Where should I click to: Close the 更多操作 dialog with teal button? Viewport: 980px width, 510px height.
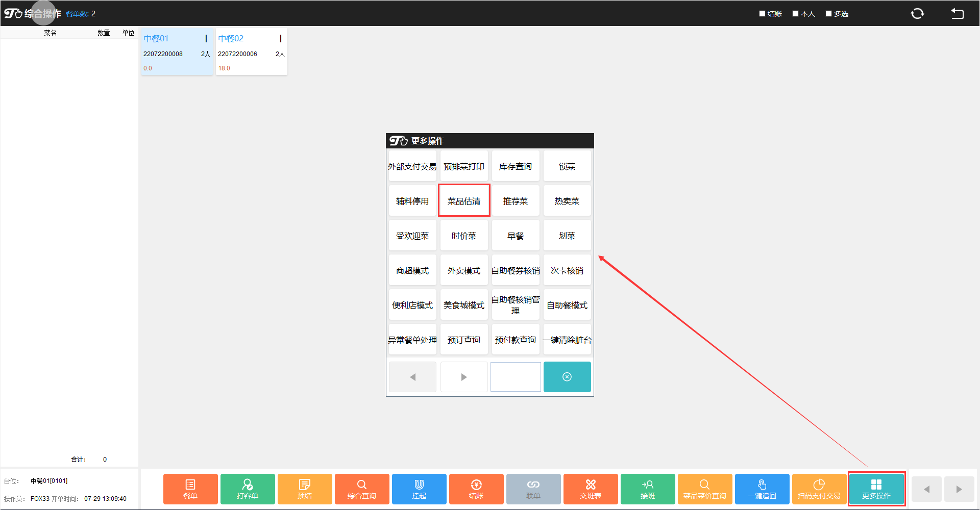[567, 377]
